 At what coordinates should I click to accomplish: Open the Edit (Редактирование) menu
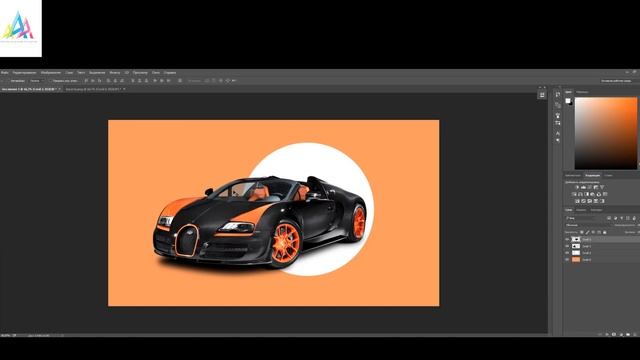24,73
